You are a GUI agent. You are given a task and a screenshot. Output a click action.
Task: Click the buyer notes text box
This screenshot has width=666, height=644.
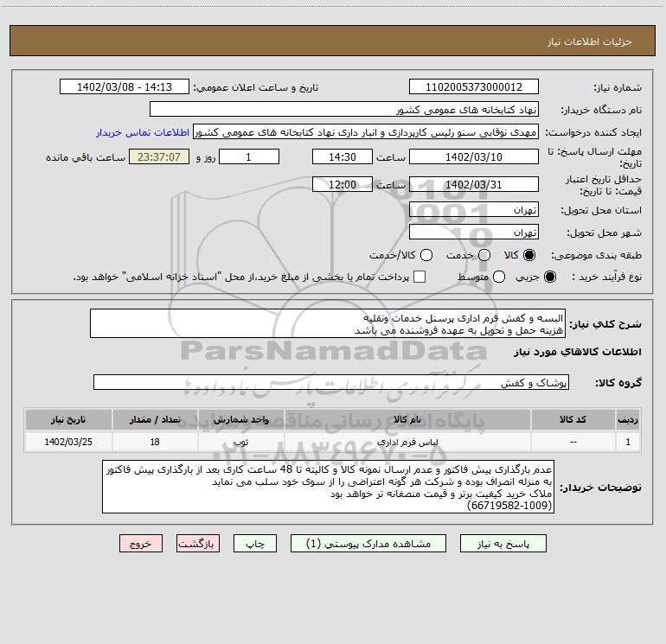[x=329, y=487]
